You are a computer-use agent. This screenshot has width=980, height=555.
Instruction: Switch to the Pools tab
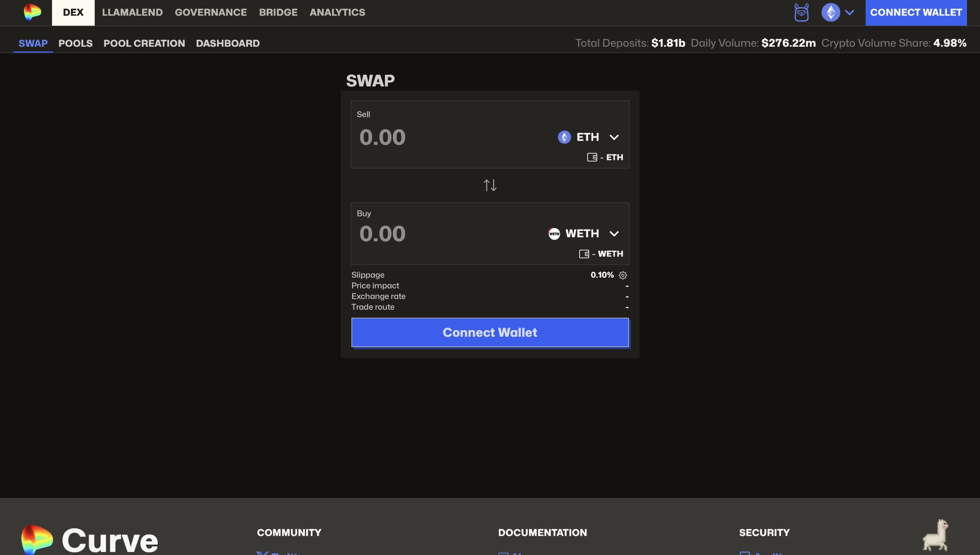pos(75,43)
